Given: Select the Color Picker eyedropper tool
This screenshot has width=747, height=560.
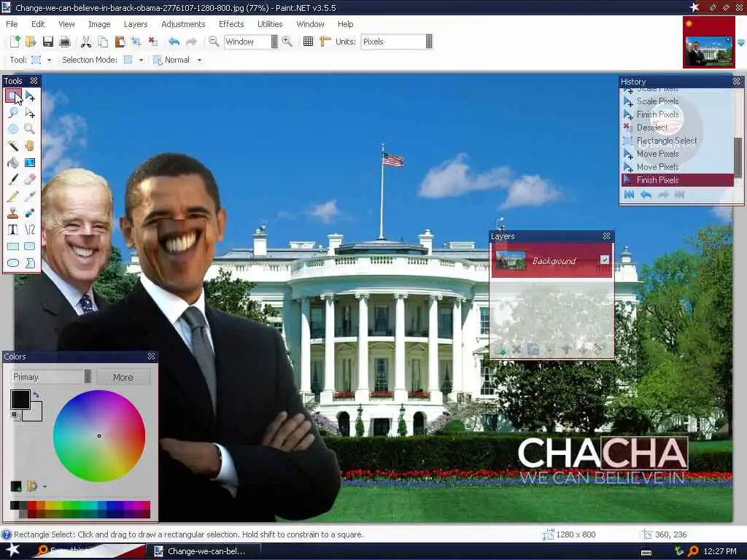Looking at the screenshot, I should 30,195.
